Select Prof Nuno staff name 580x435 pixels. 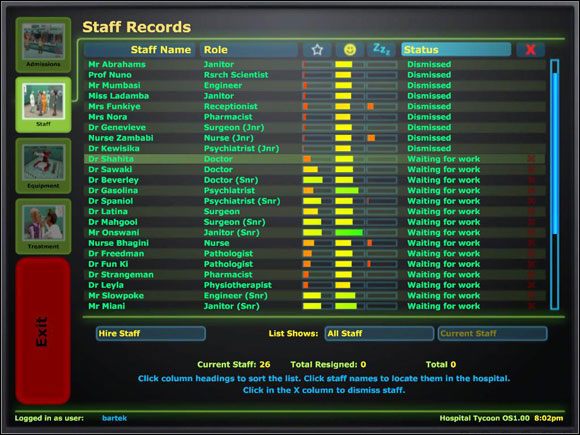pos(110,75)
